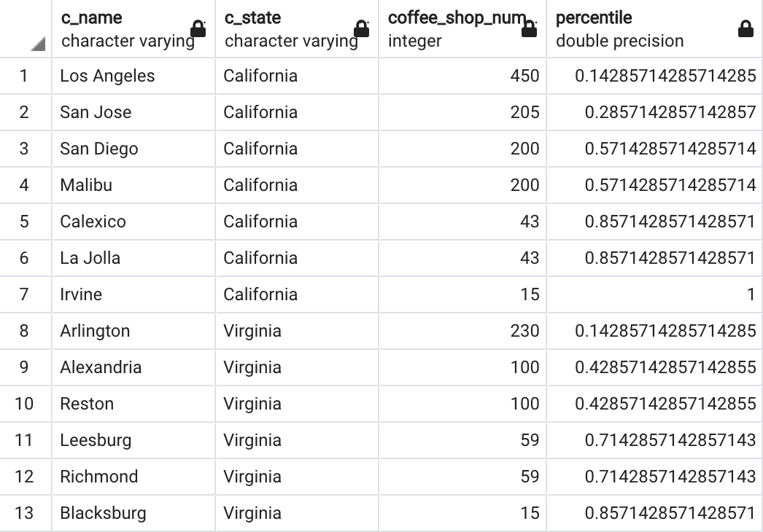Click the 230 value for Arlington

click(x=462, y=331)
